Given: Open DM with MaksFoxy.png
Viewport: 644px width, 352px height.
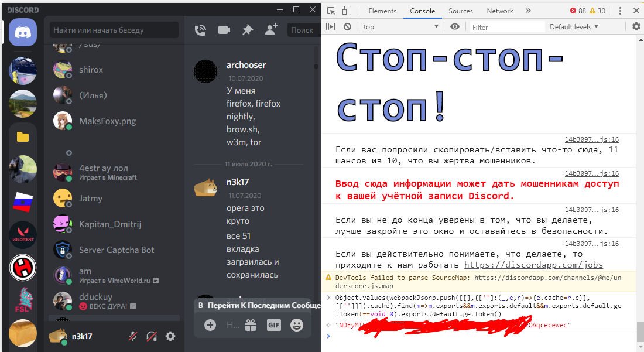Looking at the screenshot, I should click(114, 121).
